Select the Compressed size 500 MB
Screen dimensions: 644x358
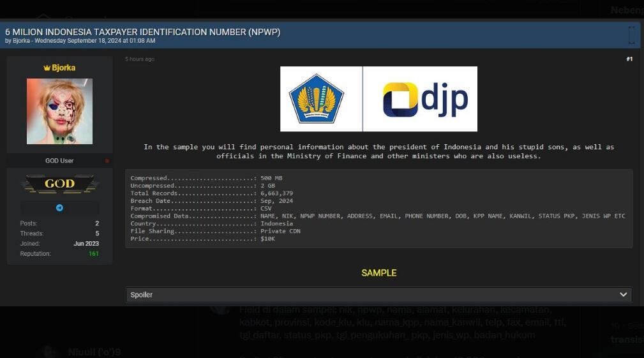point(271,178)
